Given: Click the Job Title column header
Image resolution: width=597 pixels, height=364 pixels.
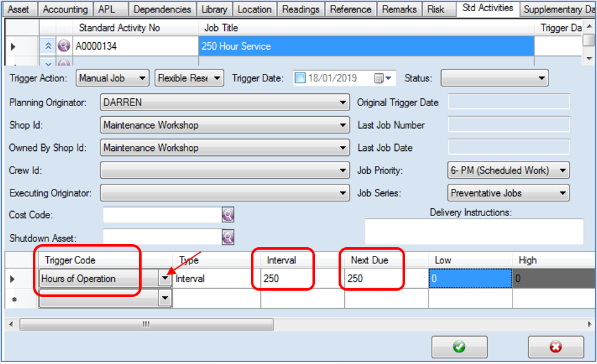Looking at the screenshot, I should pyautogui.click(x=367, y=28).
